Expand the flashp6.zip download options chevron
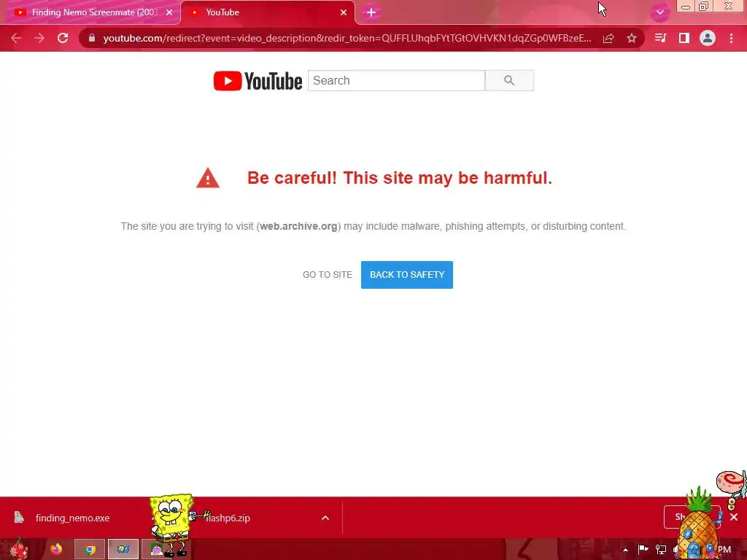This screenshot has height=560, width=747. point(325,518)
